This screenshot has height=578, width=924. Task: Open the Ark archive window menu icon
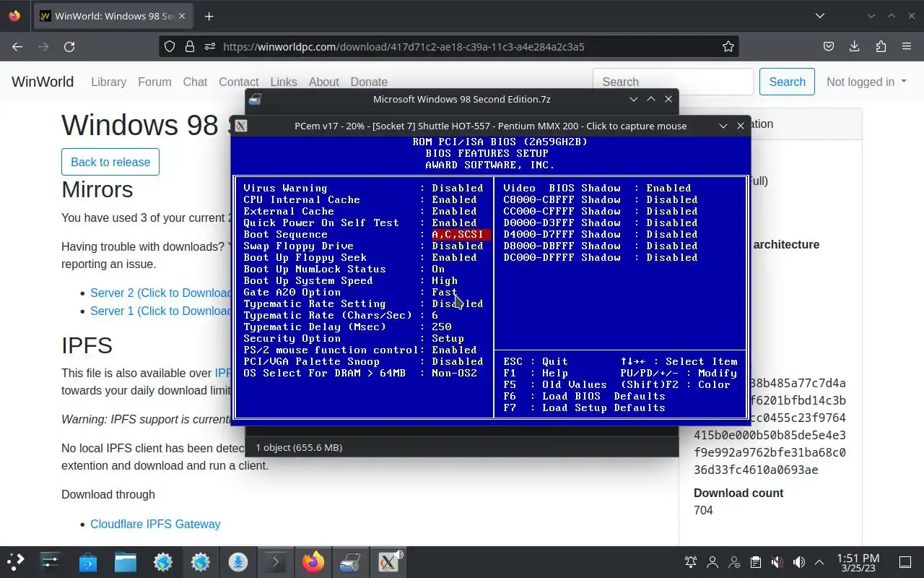(x=255, y=99)
